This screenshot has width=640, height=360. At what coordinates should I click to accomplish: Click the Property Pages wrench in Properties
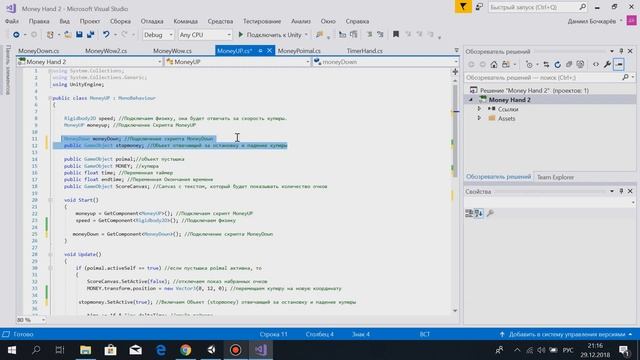click(x=490, y=213)
